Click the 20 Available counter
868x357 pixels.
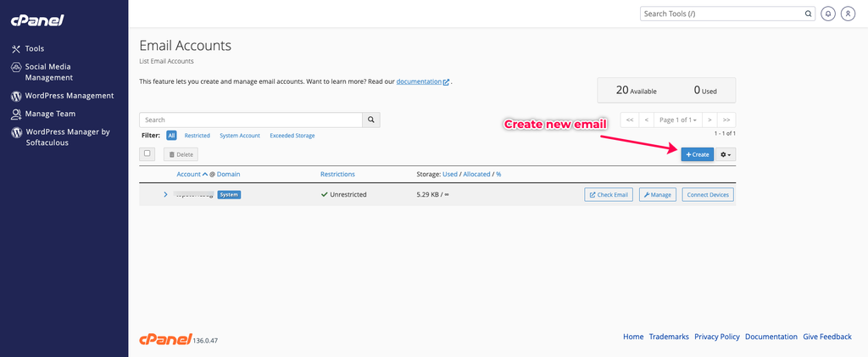tap(636, 90)
